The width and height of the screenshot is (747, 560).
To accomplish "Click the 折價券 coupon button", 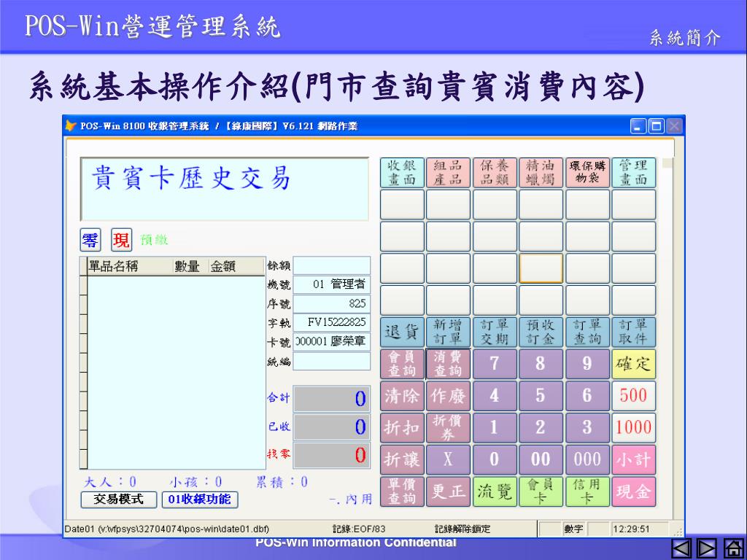I will coord(448,428).
